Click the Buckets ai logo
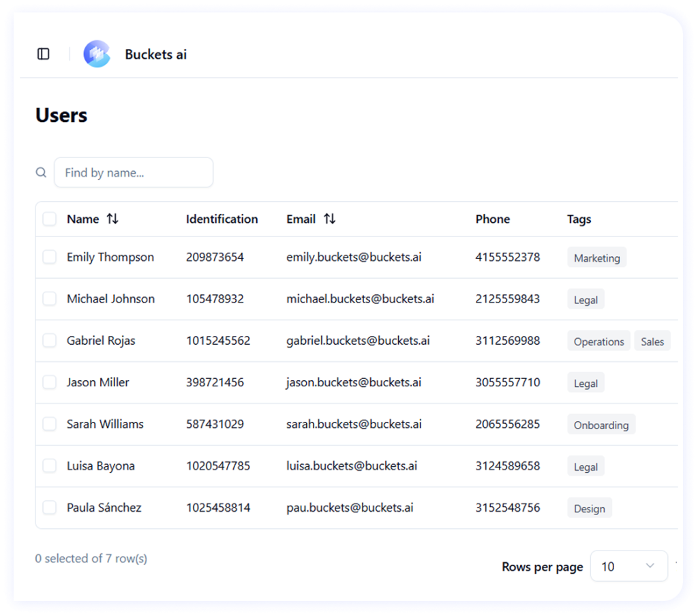Image resolution: width=698 pixels, height=616 pixels. [97, 54]
